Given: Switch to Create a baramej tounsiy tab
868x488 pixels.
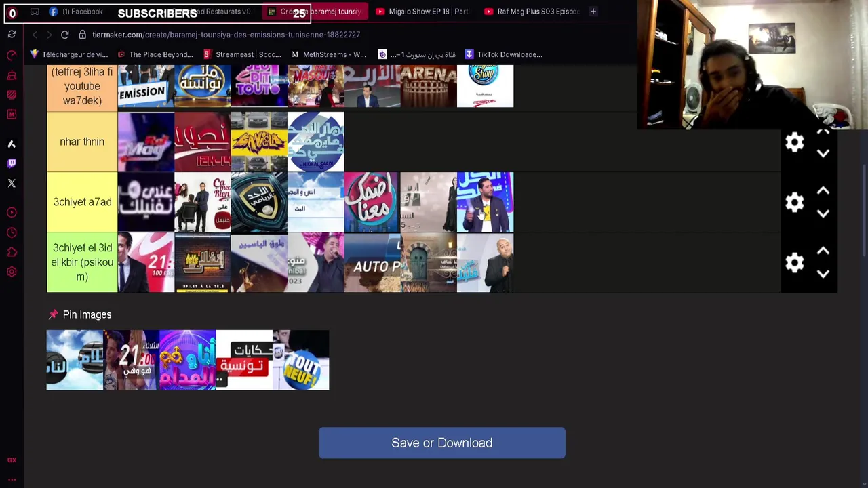Looking at the screenshot, I should tap(315, 12).
